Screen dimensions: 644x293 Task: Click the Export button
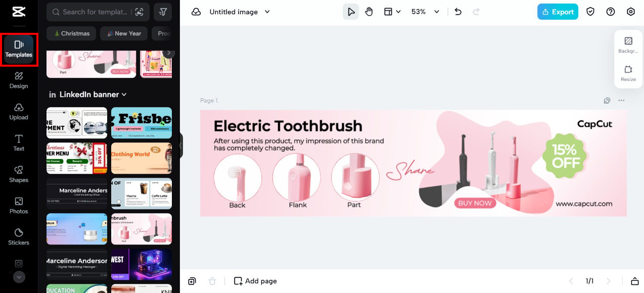pyautogui.click(x=558, y=12)
